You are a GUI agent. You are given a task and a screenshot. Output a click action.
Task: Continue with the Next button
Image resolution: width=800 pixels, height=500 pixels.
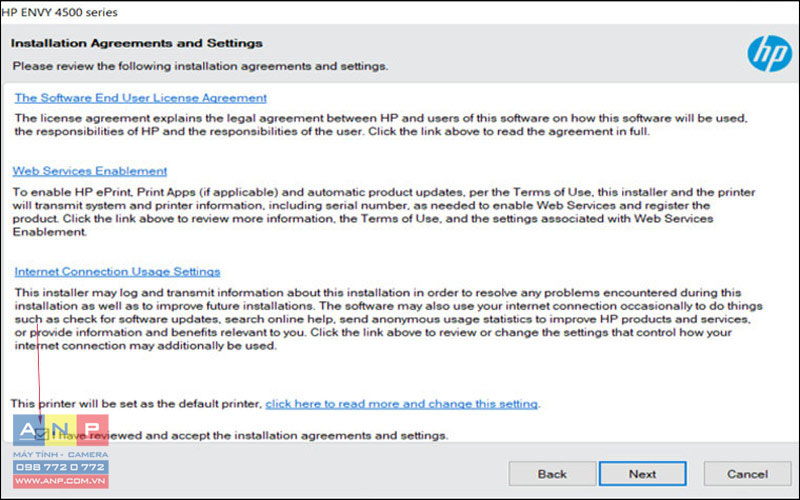point(642,474)
